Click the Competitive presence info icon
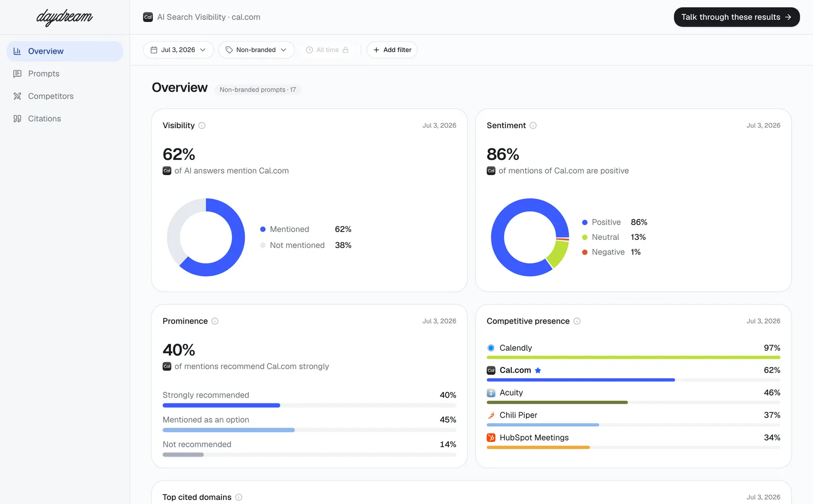 [x=577, y=321]
